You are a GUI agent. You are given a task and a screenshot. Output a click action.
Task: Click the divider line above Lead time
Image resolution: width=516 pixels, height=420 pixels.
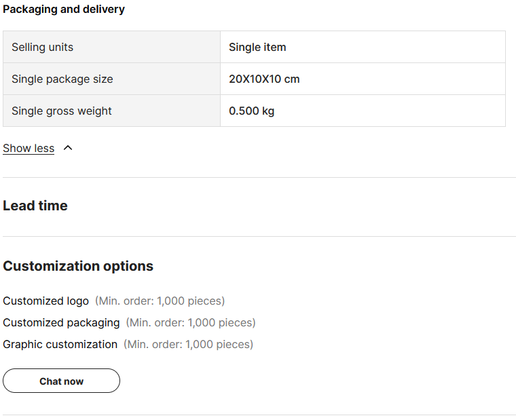click(x=259, y=177)
